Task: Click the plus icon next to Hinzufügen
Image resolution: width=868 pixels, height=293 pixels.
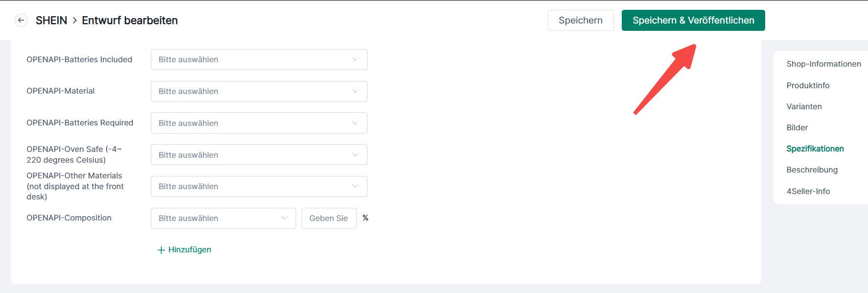Action: tap(161, 250)
